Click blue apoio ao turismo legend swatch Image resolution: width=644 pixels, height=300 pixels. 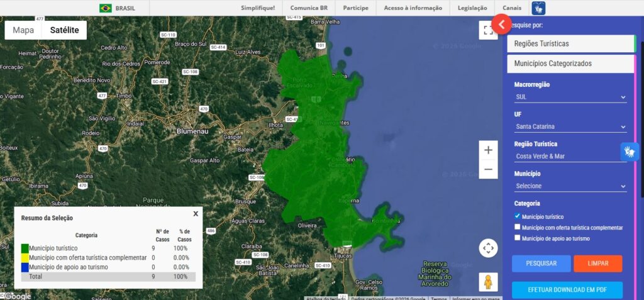[25, 267]
